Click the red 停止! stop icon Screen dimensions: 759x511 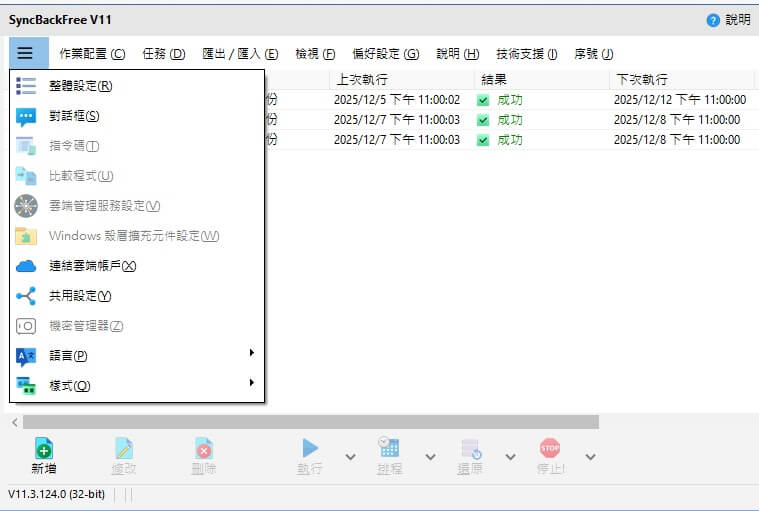click(549, 449)
